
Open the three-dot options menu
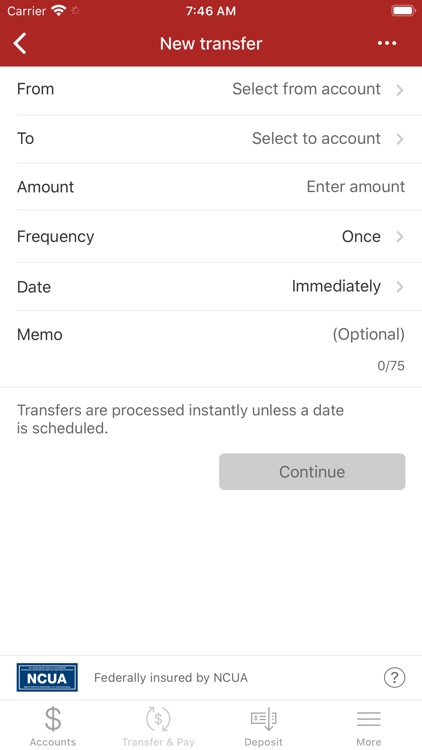click(387, 44)
